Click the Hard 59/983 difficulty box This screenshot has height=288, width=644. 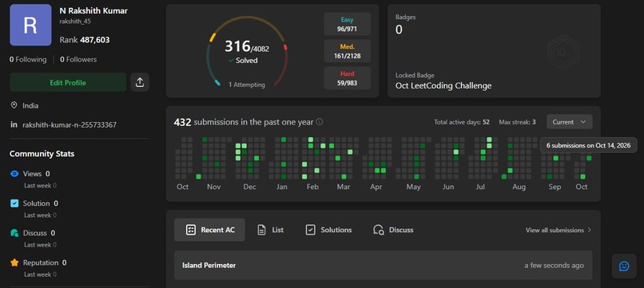click(x=347, y=78)
